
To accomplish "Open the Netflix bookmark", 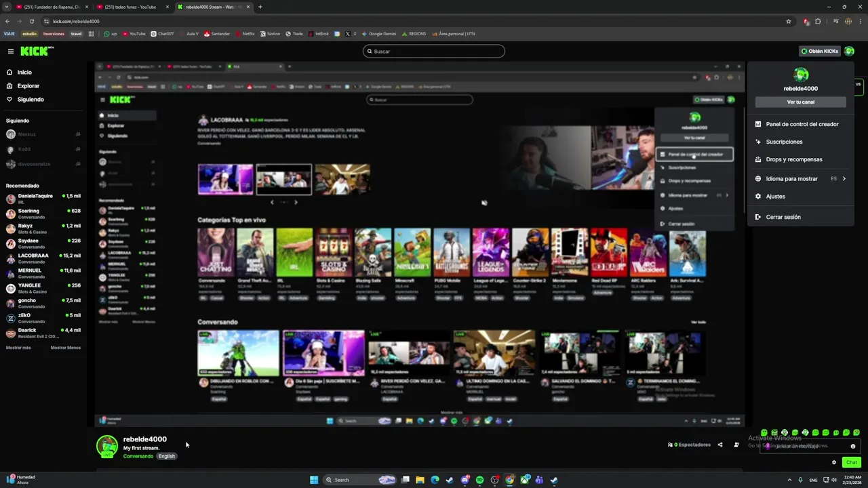I will [245, 34].
